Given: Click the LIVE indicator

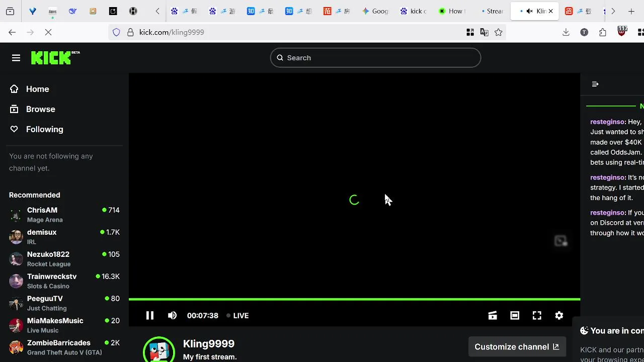Looking at the screenshot, I should coord(237,315).
